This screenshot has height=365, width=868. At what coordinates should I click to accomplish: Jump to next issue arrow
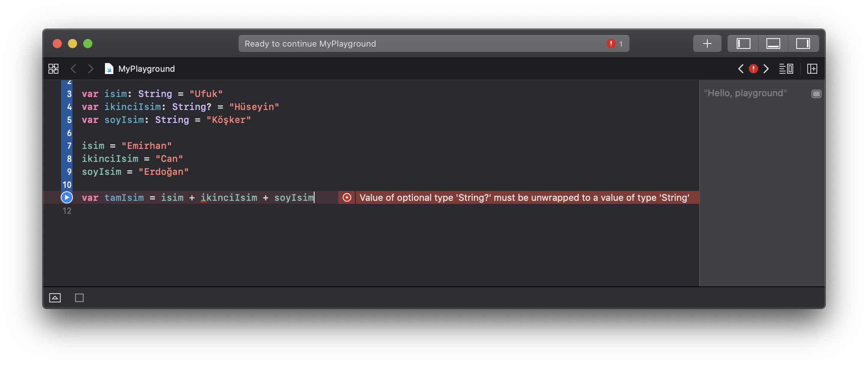click(766, 69)
